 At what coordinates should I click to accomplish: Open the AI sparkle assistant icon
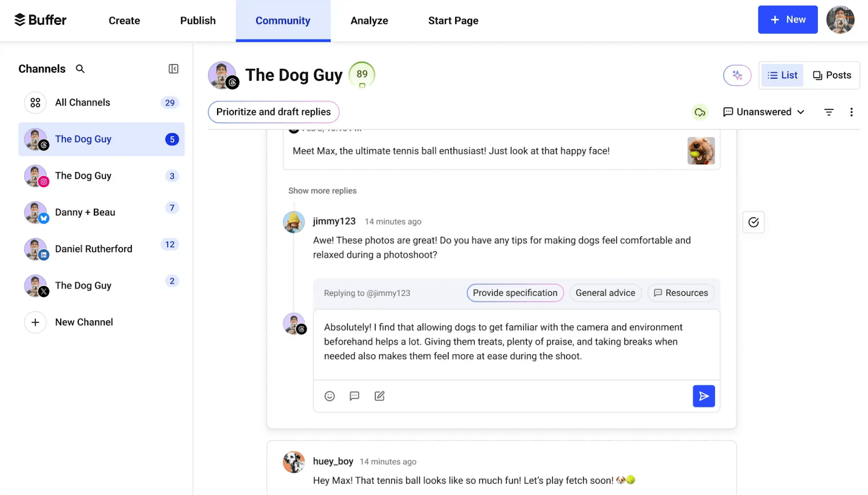coord(737,75)
